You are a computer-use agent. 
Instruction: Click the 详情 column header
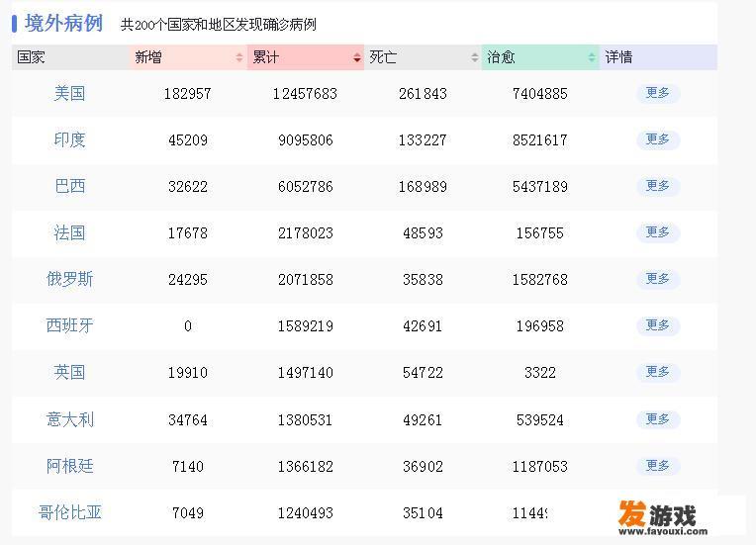click(658, 57)
